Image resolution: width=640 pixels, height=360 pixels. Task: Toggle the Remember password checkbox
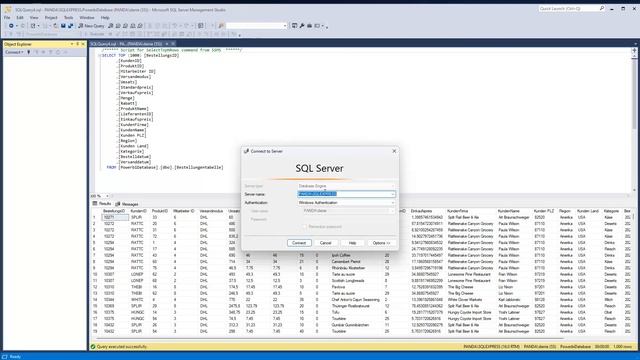(x=304, y=227)
